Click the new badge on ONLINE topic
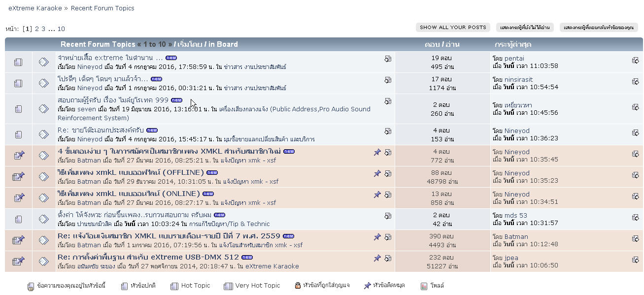The height and width of the screenshot is (295, 644). 208,194
